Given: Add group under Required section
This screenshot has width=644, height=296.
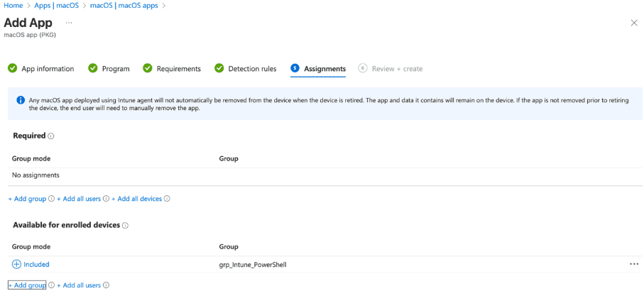Looking at the screenshot, I should point(27,199).
